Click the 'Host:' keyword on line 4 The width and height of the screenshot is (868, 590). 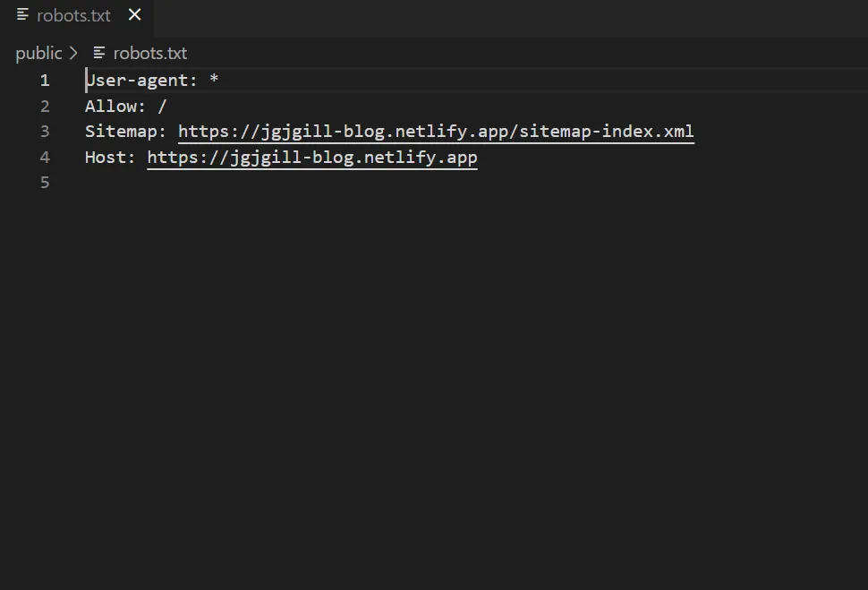110,158
